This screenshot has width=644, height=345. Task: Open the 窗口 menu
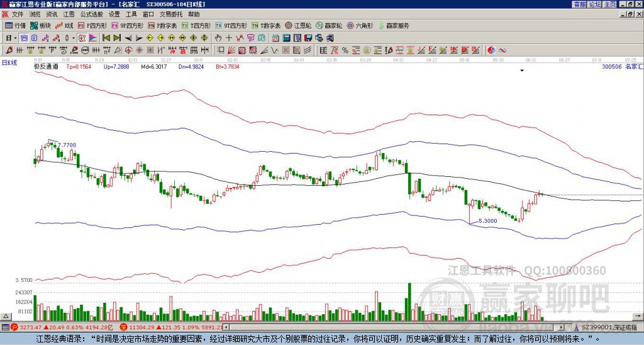148,14
